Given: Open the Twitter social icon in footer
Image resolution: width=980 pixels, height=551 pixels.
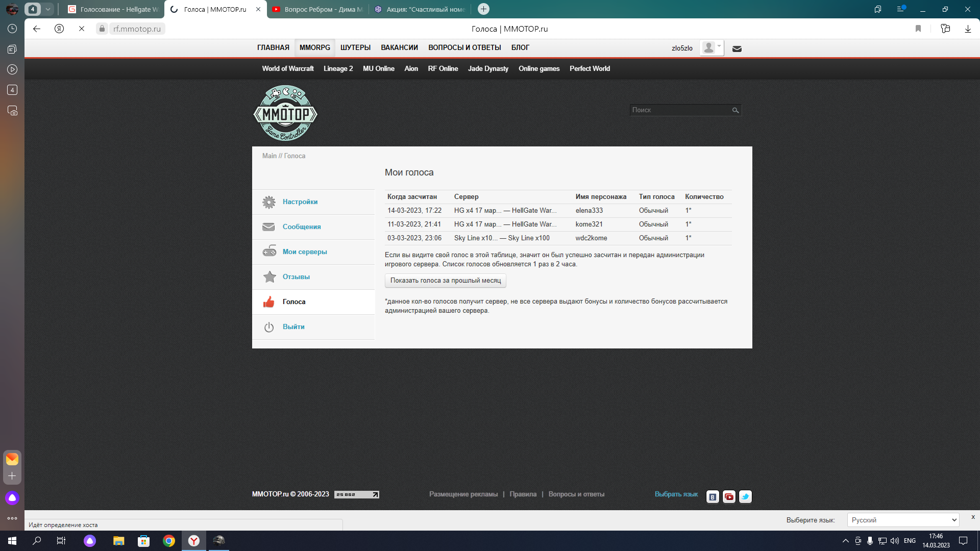Looking at the screenshot, I should 745,496.
